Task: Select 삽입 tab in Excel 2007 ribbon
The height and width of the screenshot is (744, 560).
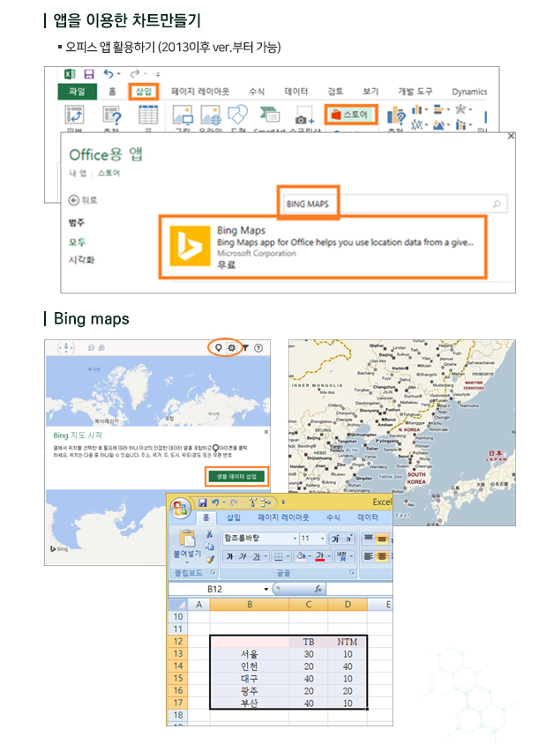Action: [x=234, y=517]
